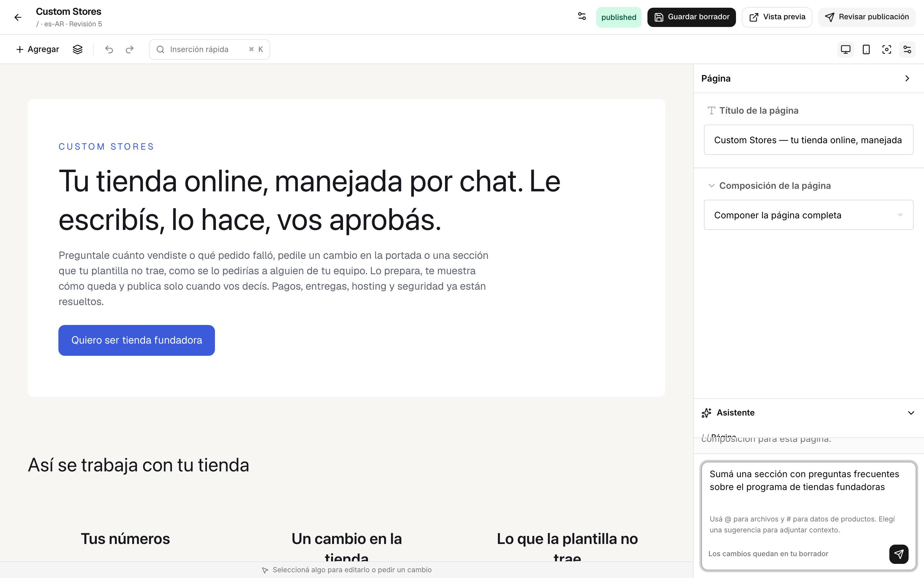Click Revisar publicación button
Image resolution: width=924 pixels, height=578 pixels.
tap(867, 17)
